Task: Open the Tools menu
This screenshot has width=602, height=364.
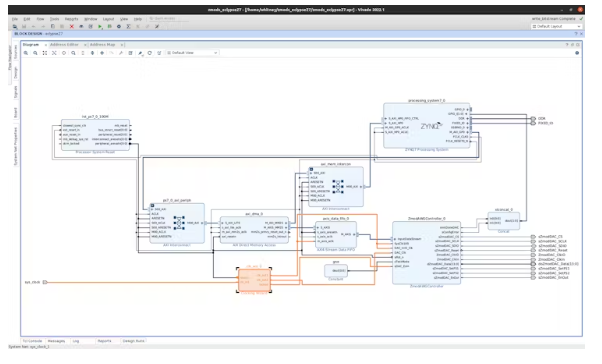Action: (55, 19)
